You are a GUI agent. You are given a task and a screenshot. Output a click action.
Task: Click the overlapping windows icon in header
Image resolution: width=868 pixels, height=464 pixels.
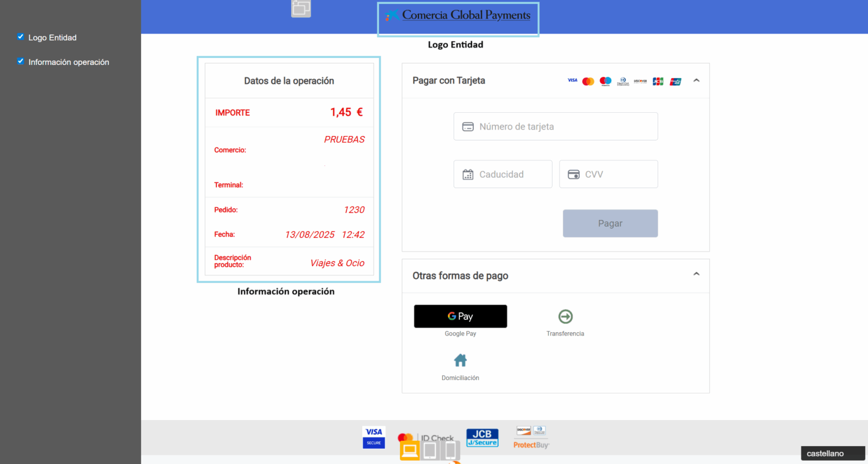(301, 8)
